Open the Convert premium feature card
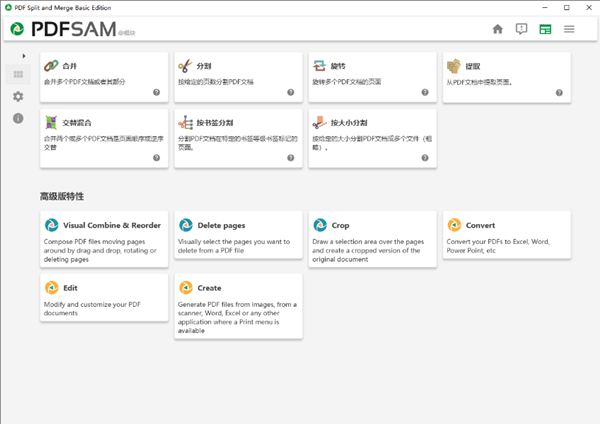Image resolution: width=600 pixels, height=424 pixels. click(507, 235)
